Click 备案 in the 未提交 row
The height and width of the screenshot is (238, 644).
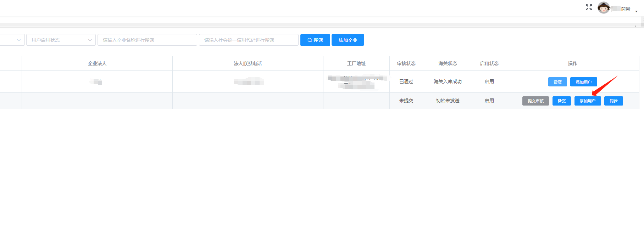(x=561, y=101)
